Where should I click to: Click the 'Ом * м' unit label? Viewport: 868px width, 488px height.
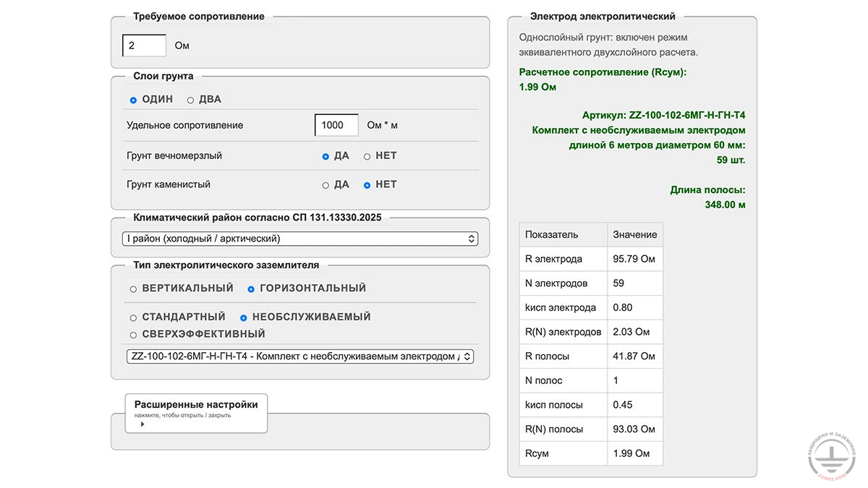(x=382, y=125)
